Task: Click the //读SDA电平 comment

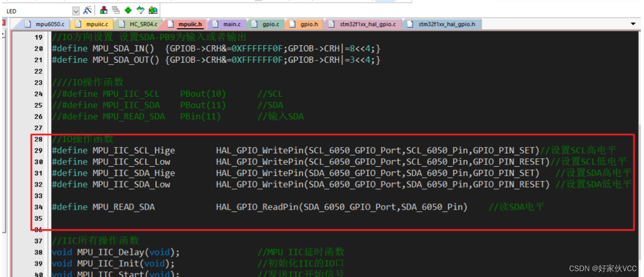Action: [516, 207]
